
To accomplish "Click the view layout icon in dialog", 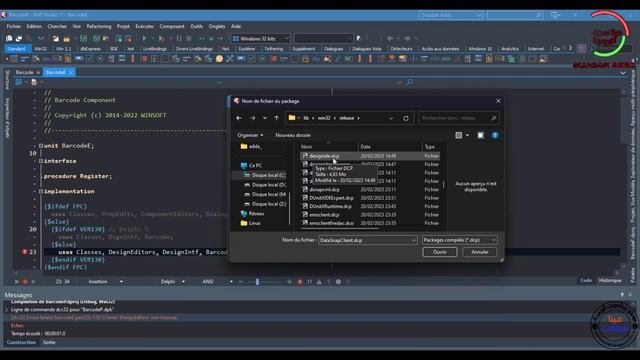I will click(459, 135).
